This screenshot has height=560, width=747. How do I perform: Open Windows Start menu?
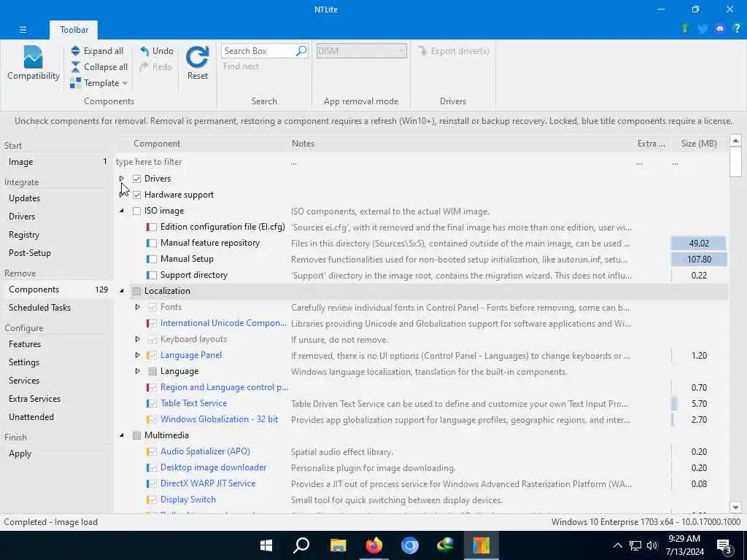point(266,545)
